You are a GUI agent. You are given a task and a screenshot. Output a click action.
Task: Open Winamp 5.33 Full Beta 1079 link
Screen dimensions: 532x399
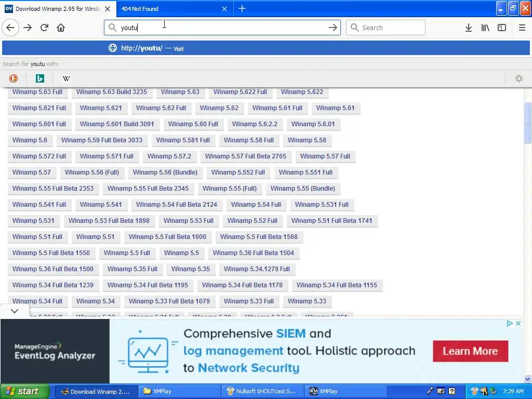tap(169, 301)
